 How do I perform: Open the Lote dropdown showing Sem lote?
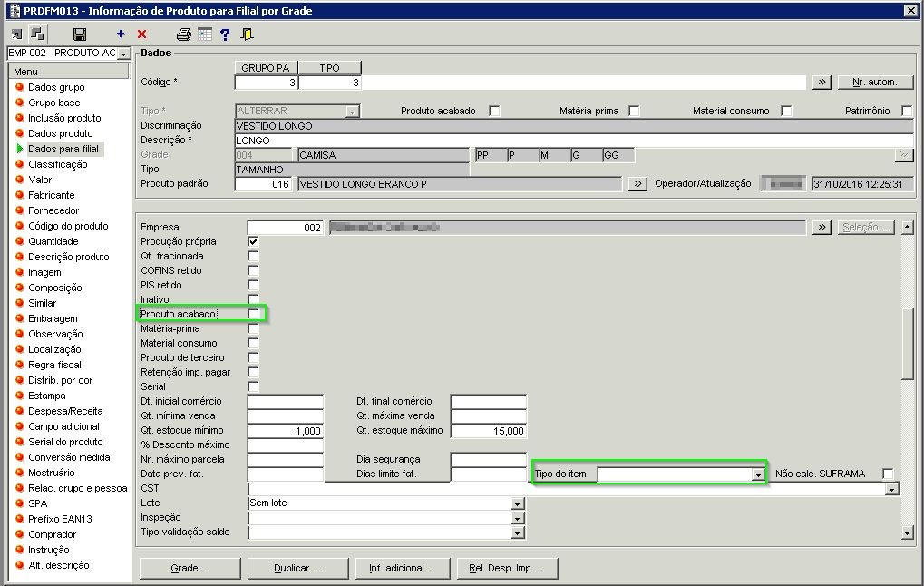point(518,503)
